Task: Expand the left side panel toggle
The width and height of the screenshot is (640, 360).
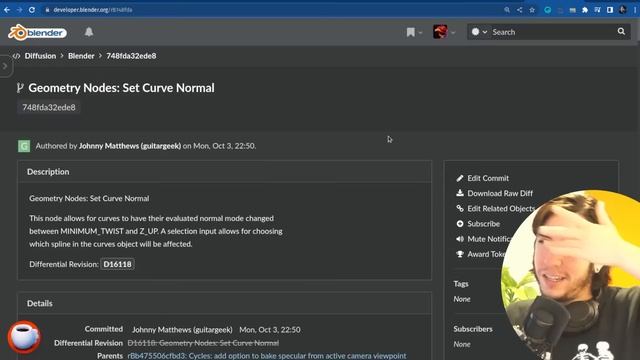Action: (5, 66)
